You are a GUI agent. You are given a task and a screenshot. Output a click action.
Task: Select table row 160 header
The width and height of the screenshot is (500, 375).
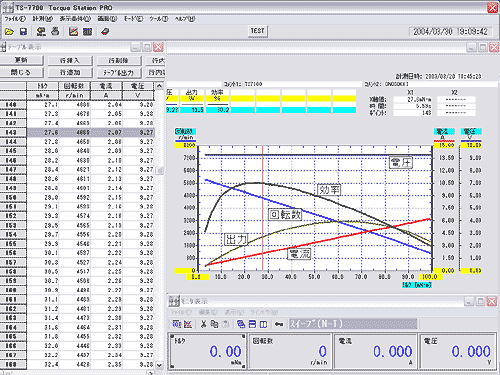(x=13, y=290)
